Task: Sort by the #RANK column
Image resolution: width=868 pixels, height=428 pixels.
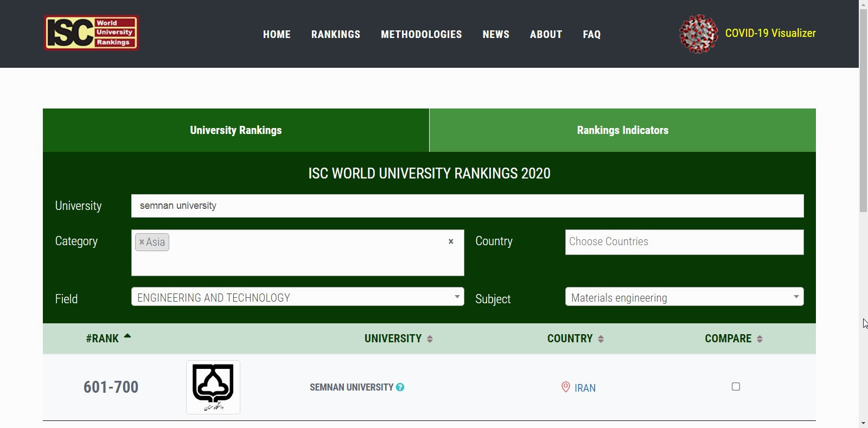Action: click(108, 338)
